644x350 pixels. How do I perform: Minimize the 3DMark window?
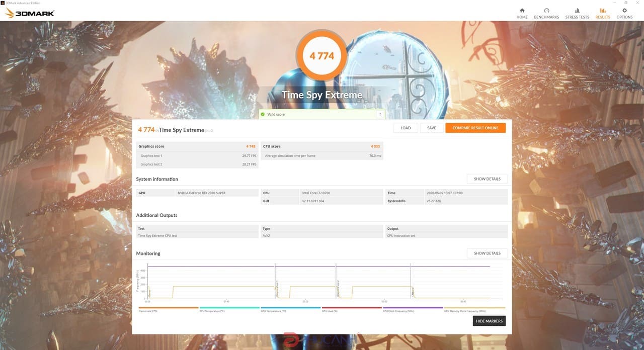pyautogui.click(x=614, y=3)
